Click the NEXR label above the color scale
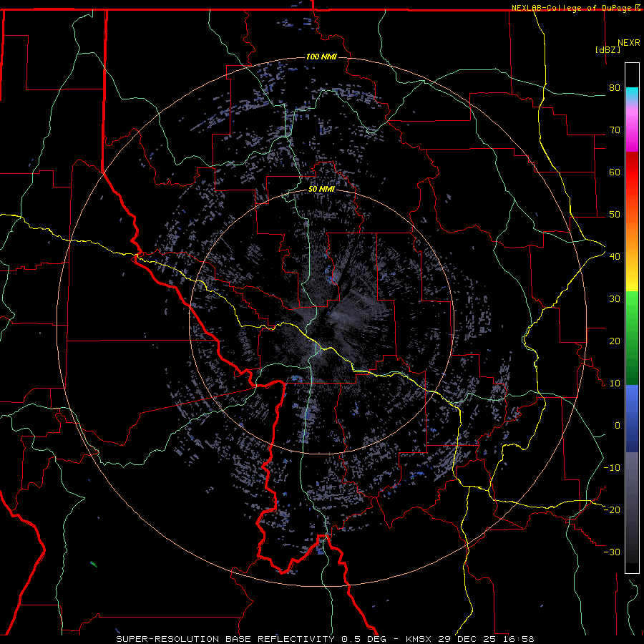 pos(629,42)
